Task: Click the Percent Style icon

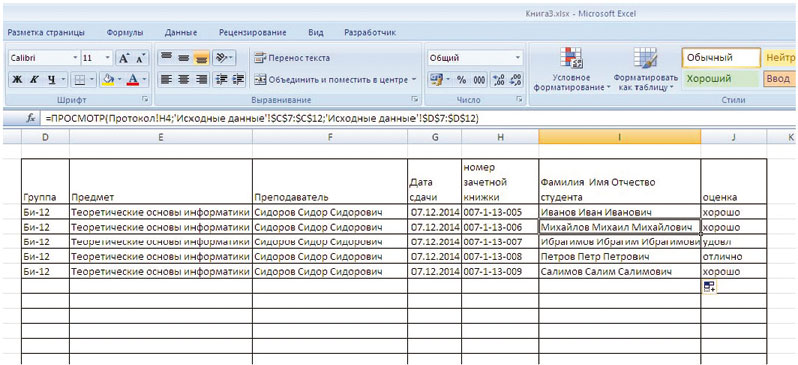Action: (461, 80)
